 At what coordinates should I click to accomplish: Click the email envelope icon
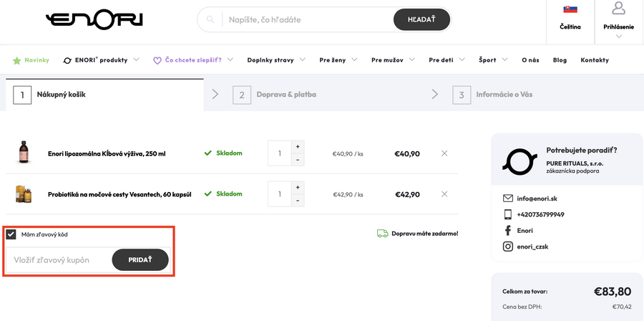pyautogui.click(x=508, y=198)
